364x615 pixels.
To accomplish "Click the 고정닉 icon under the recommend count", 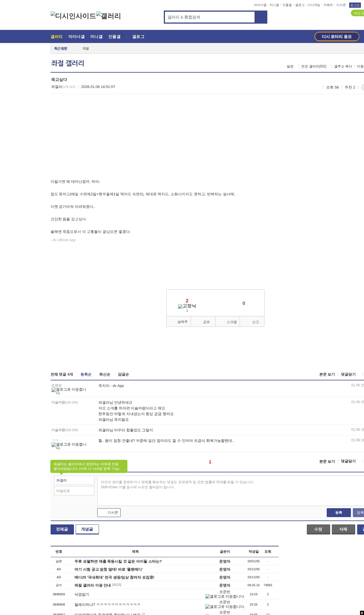I will pyautogui.click(x=187, y=306).
